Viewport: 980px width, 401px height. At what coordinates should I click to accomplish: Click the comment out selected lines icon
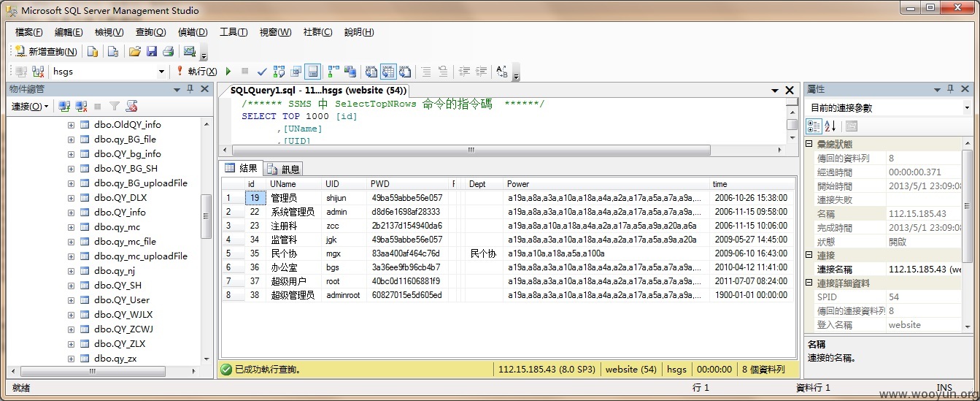coord(426,72)
